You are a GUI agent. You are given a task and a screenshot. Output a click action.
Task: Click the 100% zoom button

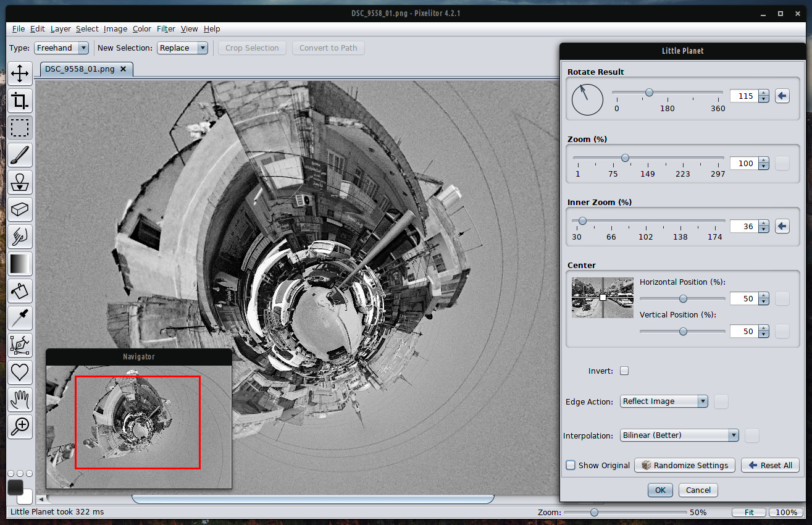click(786, 513)
